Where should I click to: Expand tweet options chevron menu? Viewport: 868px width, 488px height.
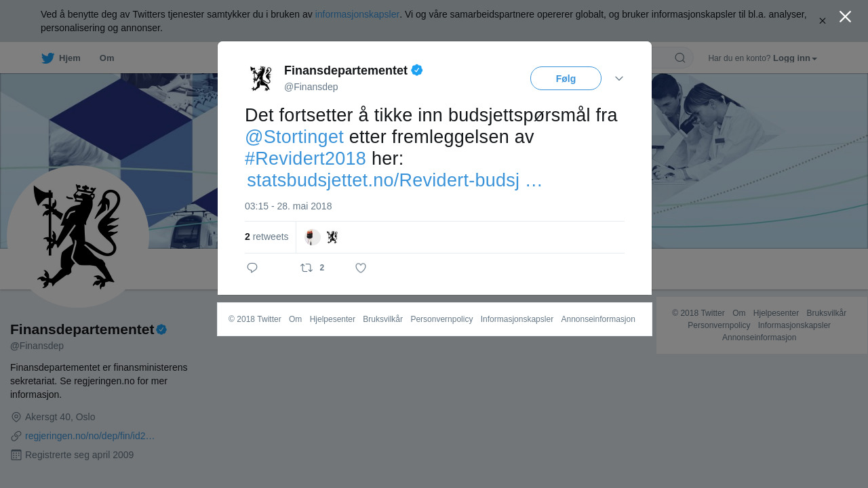click(619, 79)
